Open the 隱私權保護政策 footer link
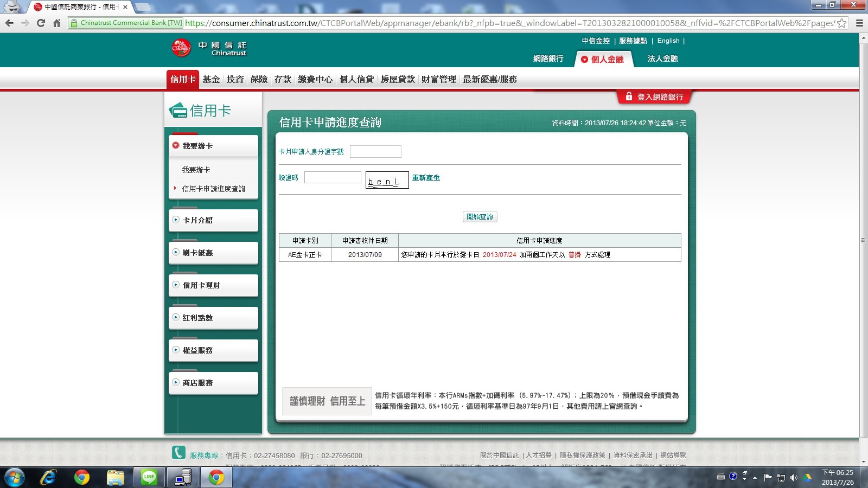The image size is (868, 488). coord(583,455)
